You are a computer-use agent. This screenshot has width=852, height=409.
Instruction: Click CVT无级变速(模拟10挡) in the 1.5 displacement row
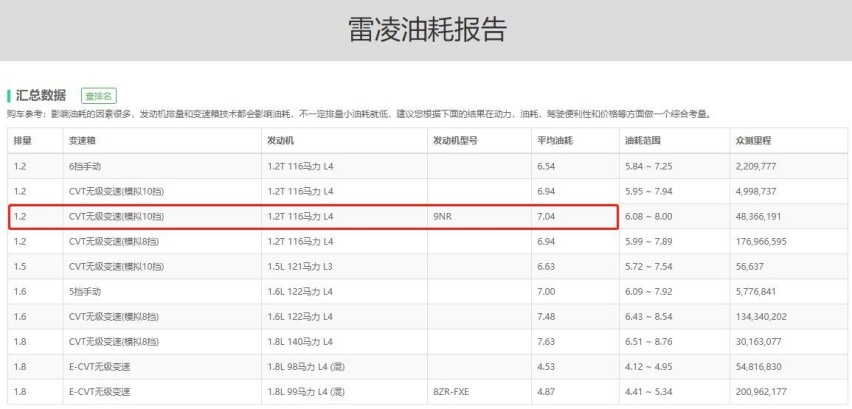(116, 267)
